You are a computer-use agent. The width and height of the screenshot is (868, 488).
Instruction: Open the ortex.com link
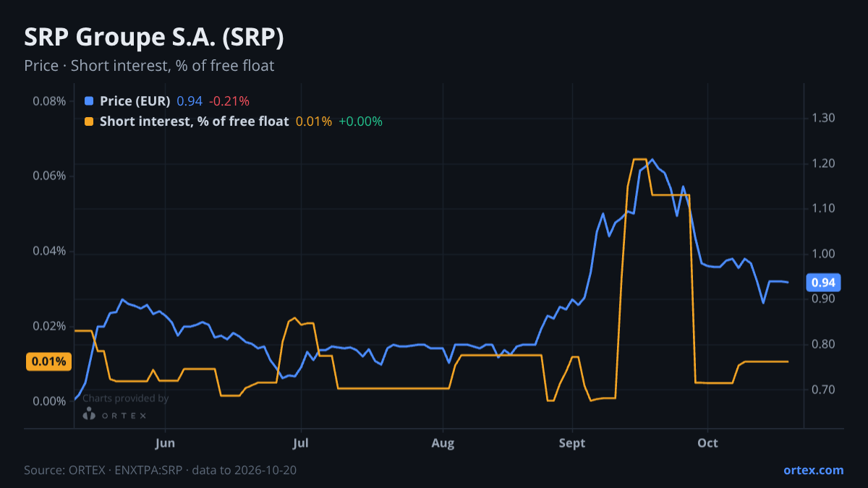click(x=813, y=470)
